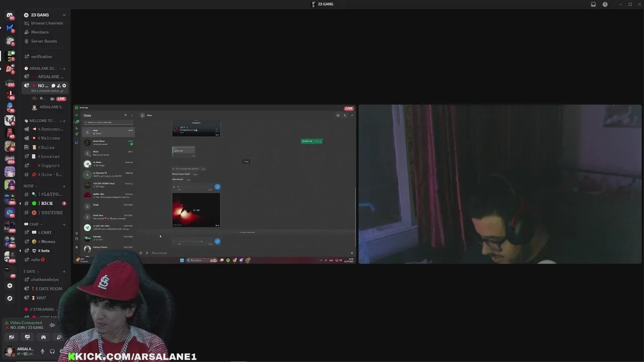644x362 pixels.
Task: Toggle camera in the voice panel
Action: pyautogui.click(x=12, y=337)
